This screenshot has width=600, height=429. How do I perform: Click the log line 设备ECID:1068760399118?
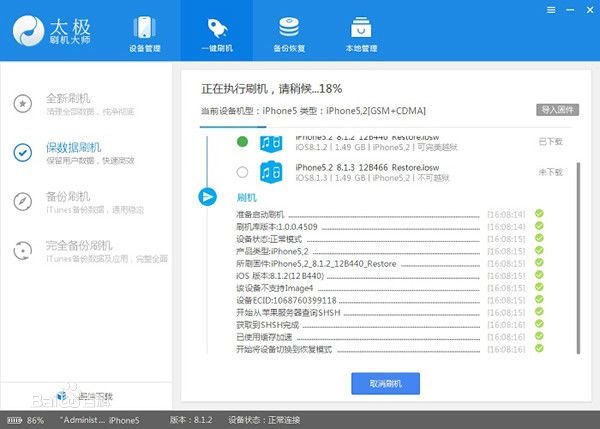286,300
